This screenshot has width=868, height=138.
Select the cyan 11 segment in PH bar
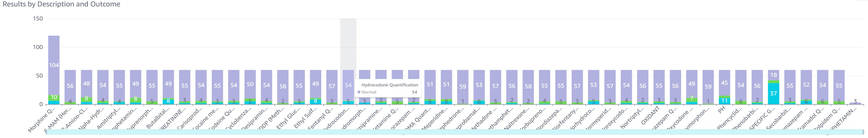click(724, 101)
